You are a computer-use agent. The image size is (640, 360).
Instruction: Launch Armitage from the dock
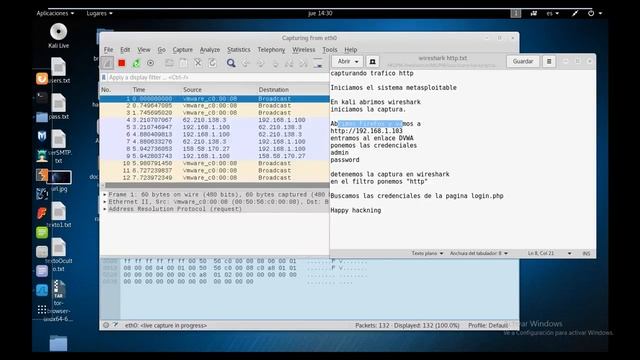click(x=42, y=156)
